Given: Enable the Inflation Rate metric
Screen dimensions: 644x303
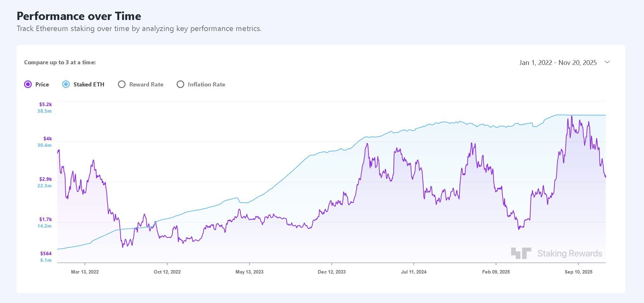Looking at the screenshot, I should click(180, 84).
